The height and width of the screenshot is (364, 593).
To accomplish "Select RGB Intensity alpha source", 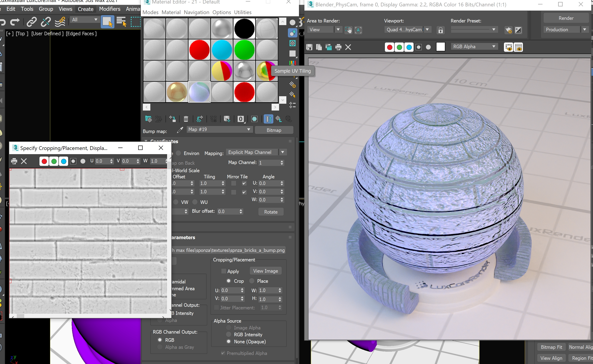I will coord(229,334).
